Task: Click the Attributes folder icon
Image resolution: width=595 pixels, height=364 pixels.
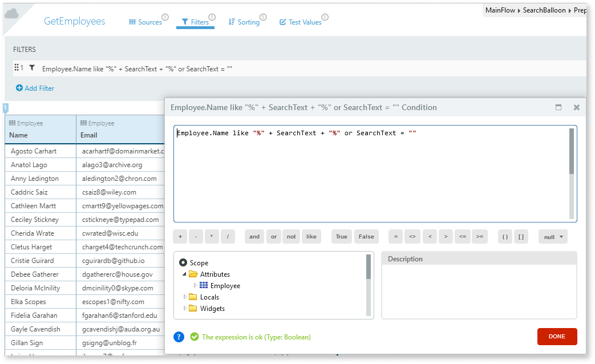Action: (193, 274)
